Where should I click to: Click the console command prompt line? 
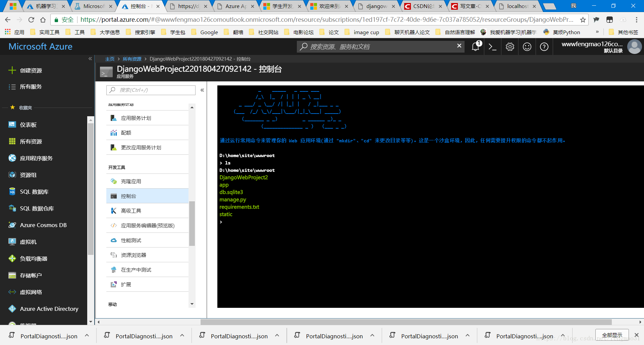pyautogui.click(x=221, y=222)
